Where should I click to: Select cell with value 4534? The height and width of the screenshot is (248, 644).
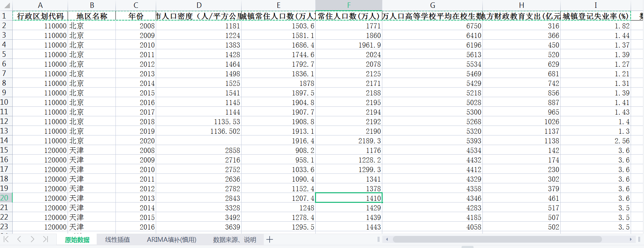(433, 150)
